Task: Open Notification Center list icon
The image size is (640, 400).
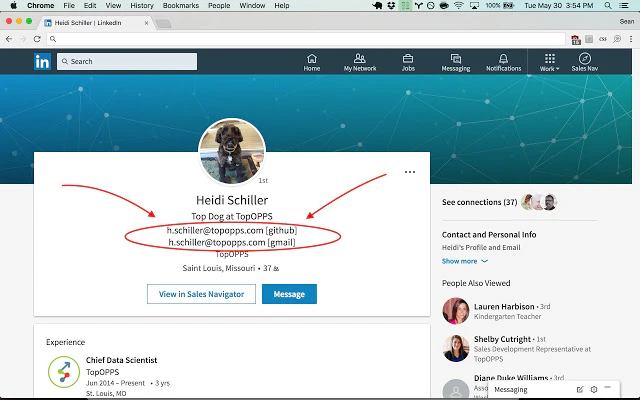Action: [624, 5]
